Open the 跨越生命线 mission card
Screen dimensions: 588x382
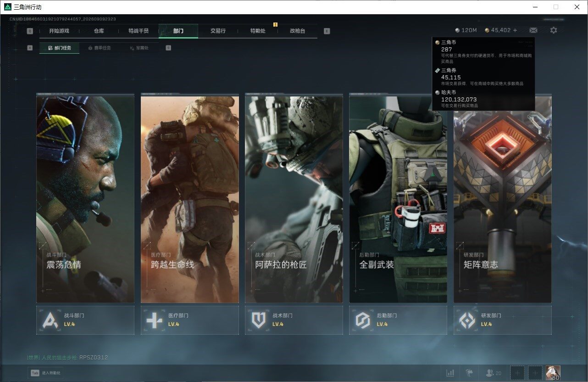pyautogui.click(x=190, y=199)
